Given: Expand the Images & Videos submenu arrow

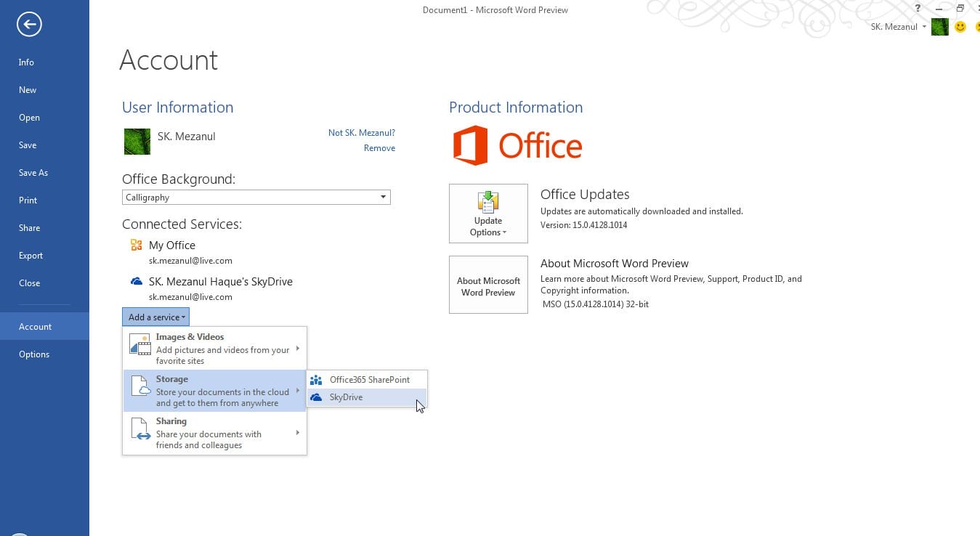Looking at the screenshot, I should pos(298,349).
